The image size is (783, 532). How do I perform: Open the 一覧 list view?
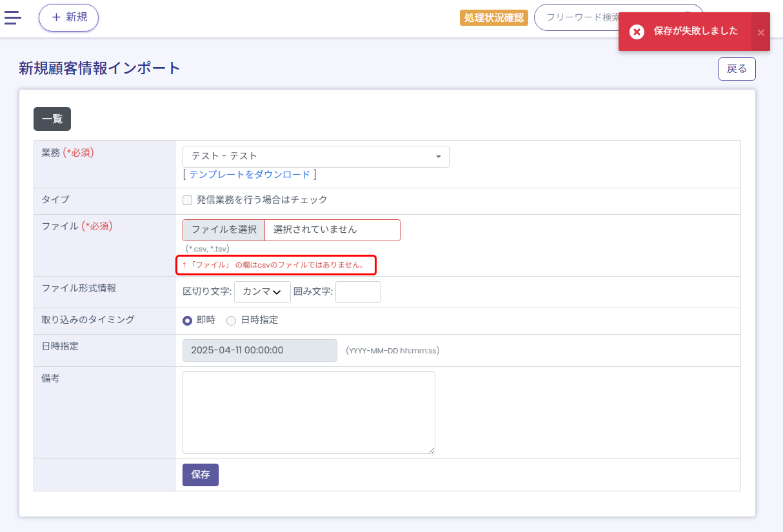click(52, 119)
